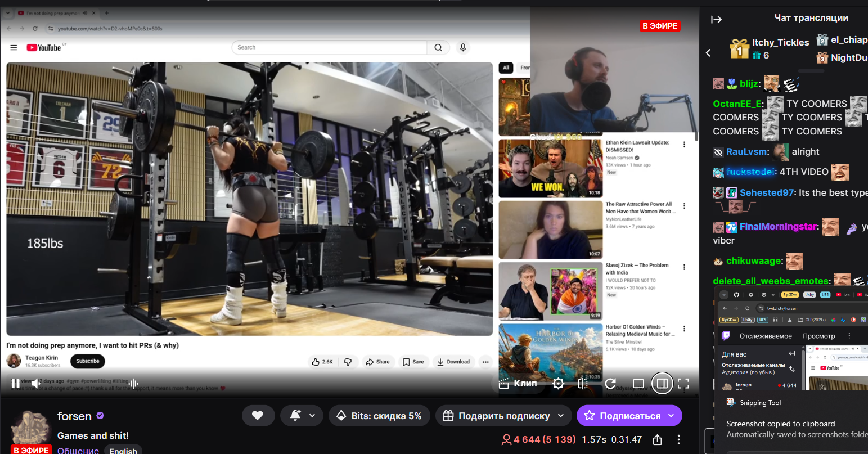
Task: Open the Slavoj Zizek video thumbnail
Action: tap(550, 291)
